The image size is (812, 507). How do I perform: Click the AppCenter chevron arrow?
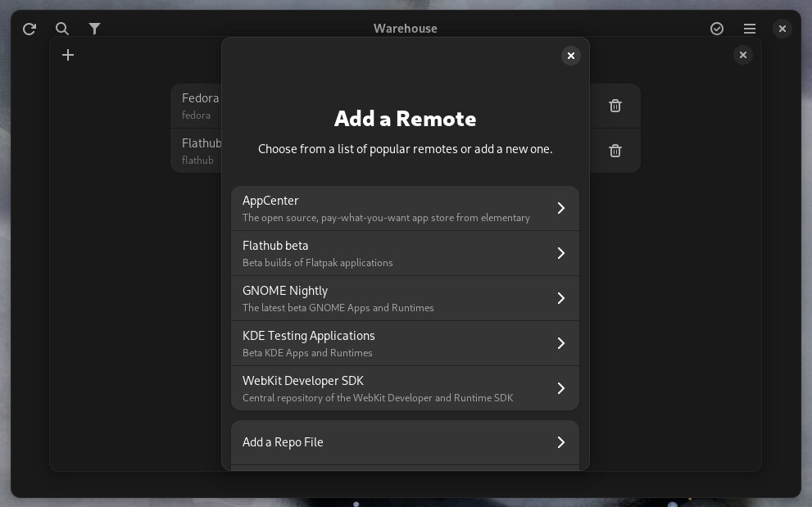point(560,208)
